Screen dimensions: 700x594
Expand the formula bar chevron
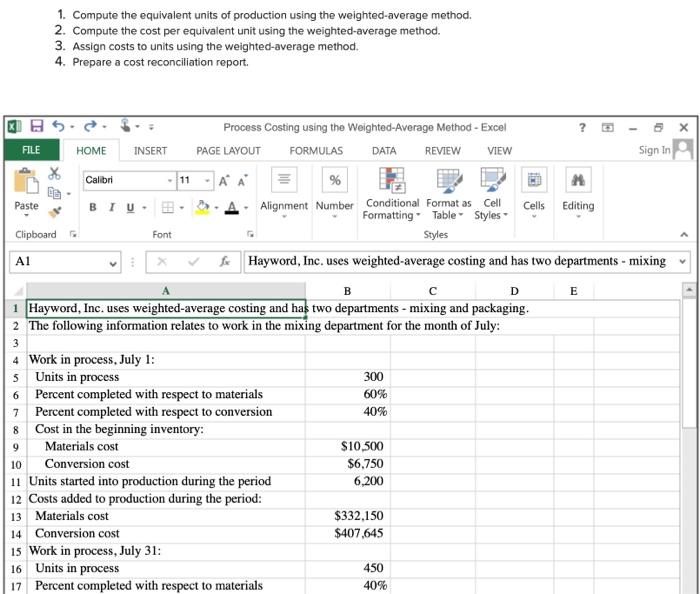pos(682,262)
